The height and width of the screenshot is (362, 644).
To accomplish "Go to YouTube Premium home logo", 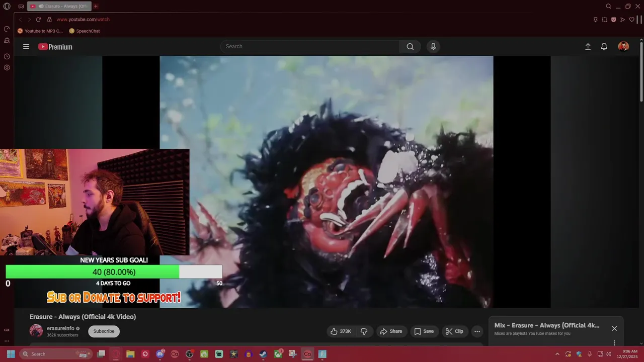I will pyautogui.click(x=55, y=47).
